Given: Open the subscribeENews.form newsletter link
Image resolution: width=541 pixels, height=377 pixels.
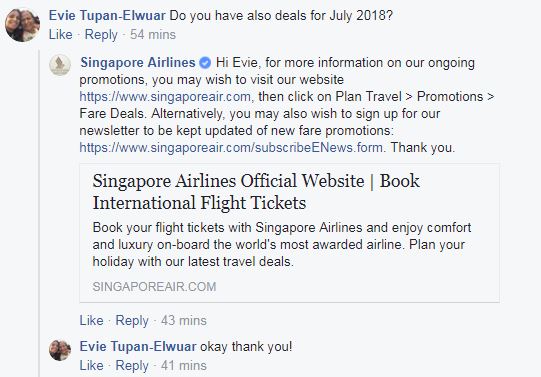Looking at the screenshot, I should click(231, 148).
